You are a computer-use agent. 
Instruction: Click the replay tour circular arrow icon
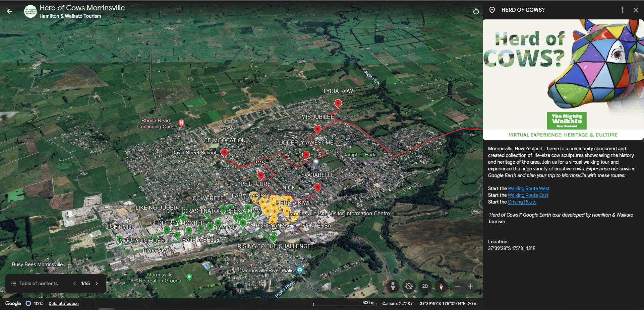(x=476, y=12)
